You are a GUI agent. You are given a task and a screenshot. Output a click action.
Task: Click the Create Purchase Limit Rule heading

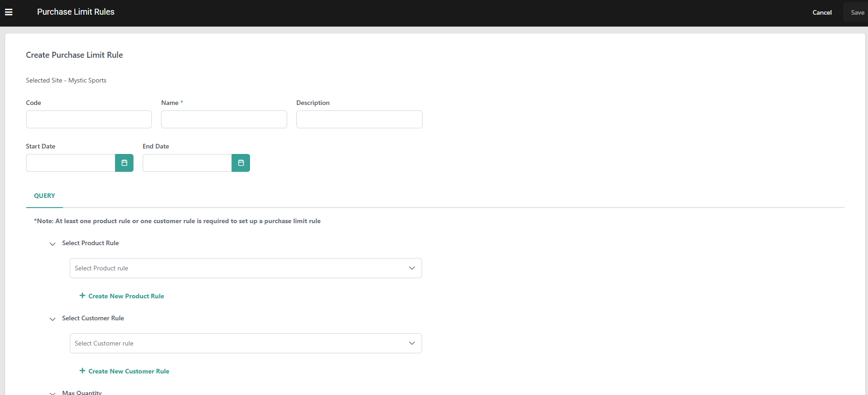74,55
